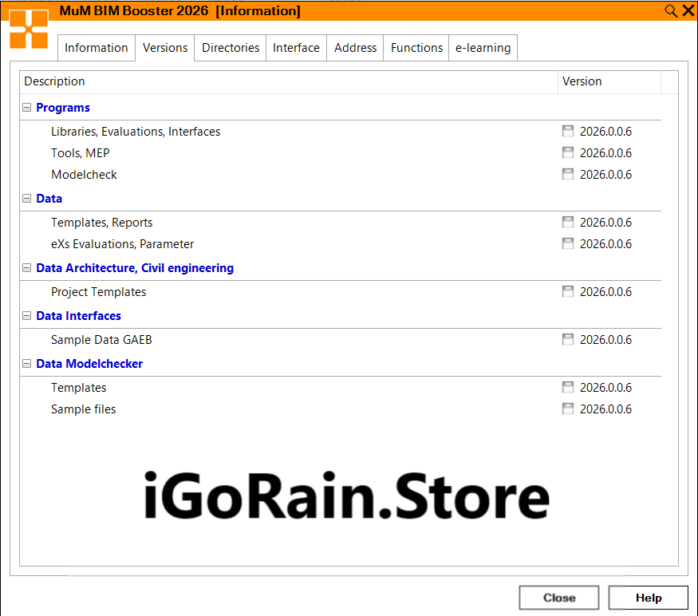Open the Functions tab
Screen dimensions: 698x616
[416, 48]
